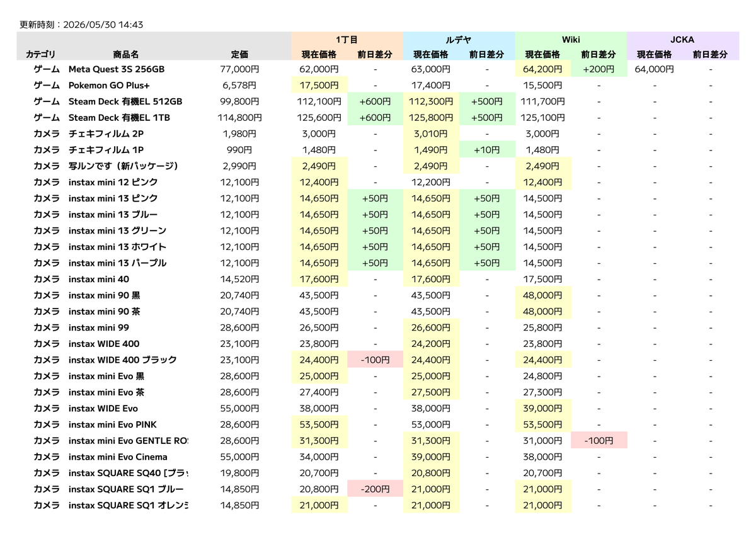This screenshot has width=756, height=534.
Task: Select the JCKA shop column header
Action: tap(682, 39)
